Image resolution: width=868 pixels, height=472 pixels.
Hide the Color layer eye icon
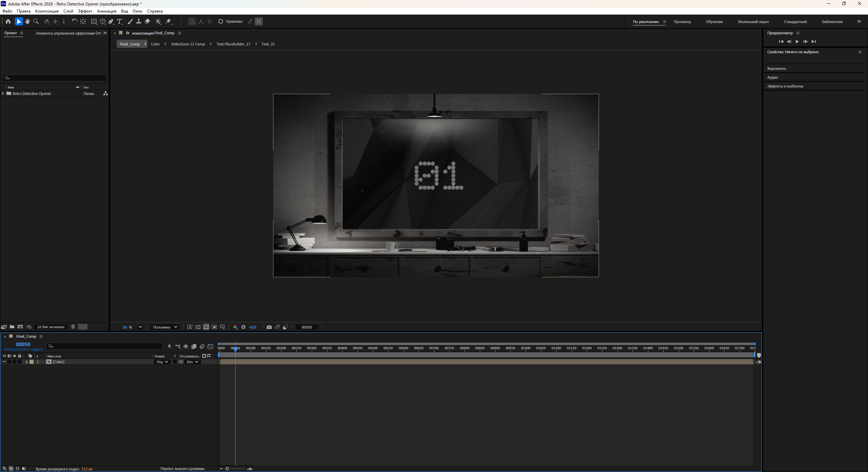click(4, 362)
